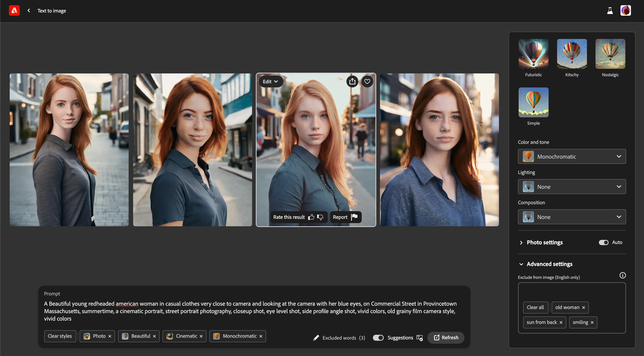Click the Refresh button

pos(446,338)
